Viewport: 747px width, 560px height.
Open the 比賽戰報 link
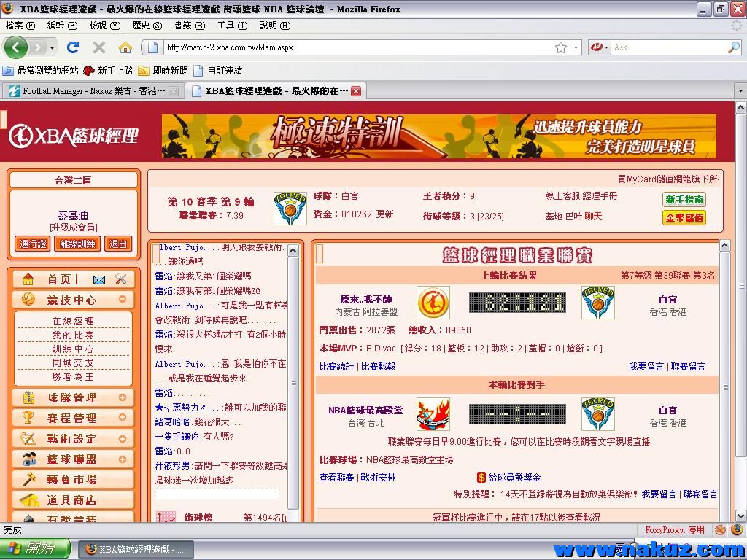pos(379,367)
